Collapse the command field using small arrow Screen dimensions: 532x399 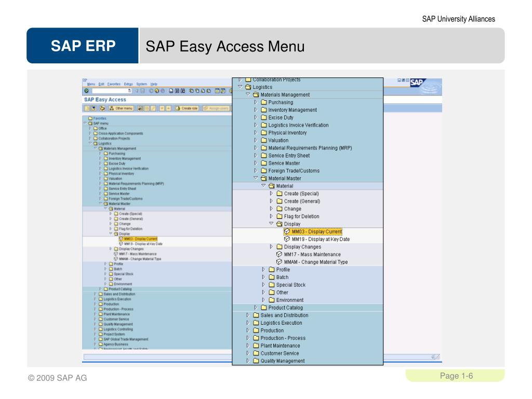[x=137, y=90]
